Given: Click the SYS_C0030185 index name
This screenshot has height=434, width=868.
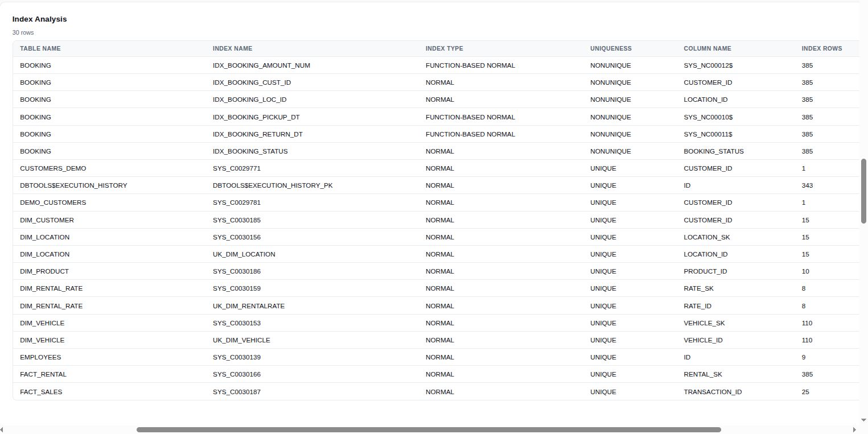Looking at the screenshot, I should click(237, 220).
